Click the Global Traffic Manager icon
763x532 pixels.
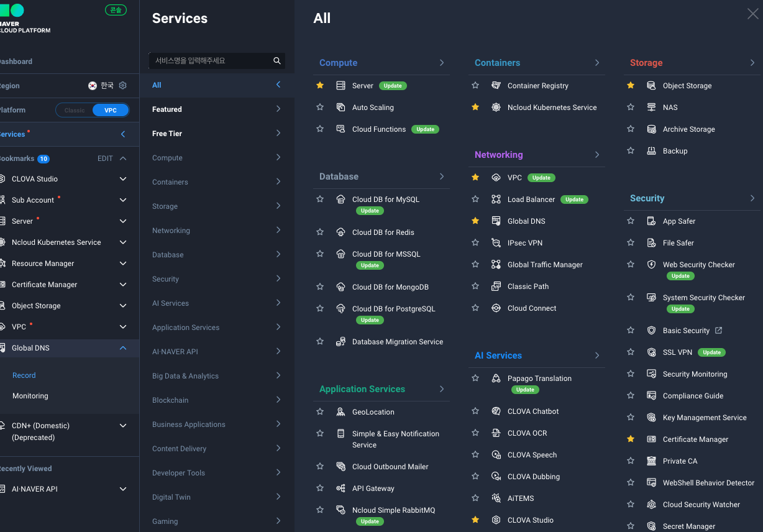tap(496, 265)
